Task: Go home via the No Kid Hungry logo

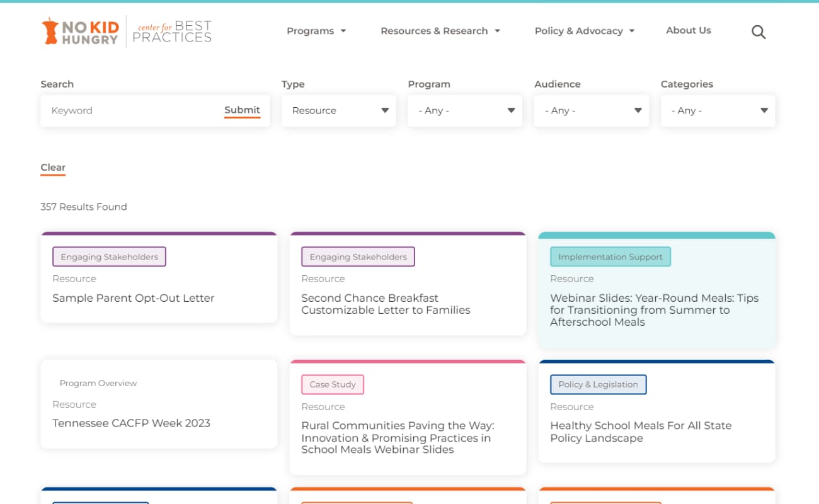Action: 80,31
